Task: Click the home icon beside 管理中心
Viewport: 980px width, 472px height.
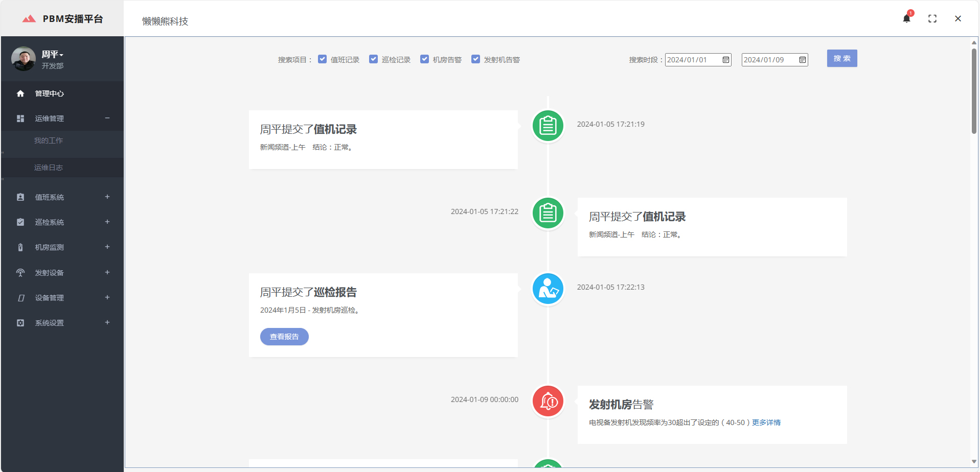Action: 20,93
